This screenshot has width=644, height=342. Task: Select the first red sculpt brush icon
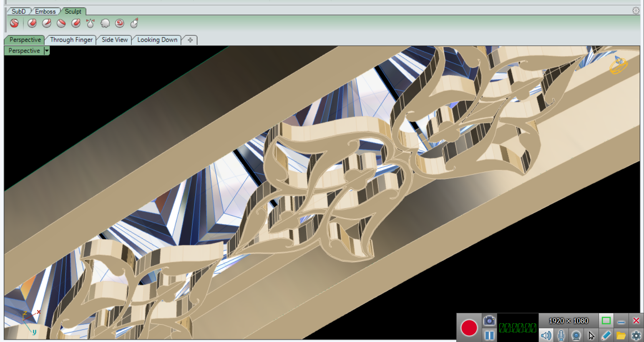(32, 23)
